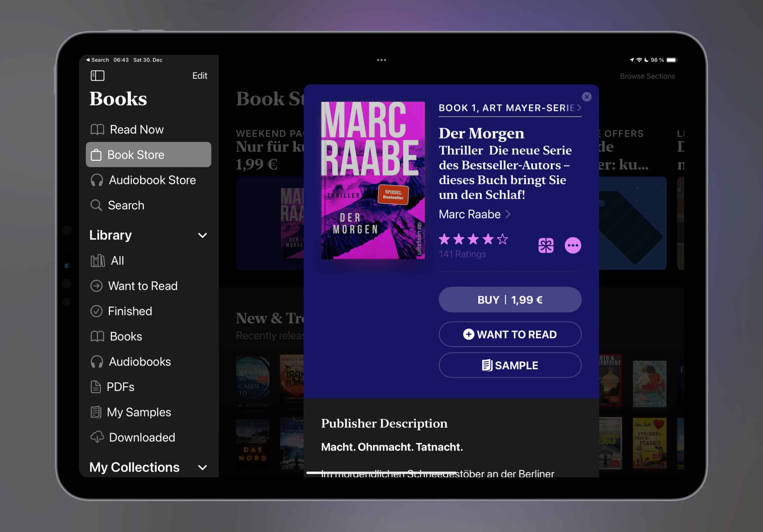The height and width of the screenshot is (532, 763).
Task: Open the 141 Ratings label
Action: (x=462, y=254)
